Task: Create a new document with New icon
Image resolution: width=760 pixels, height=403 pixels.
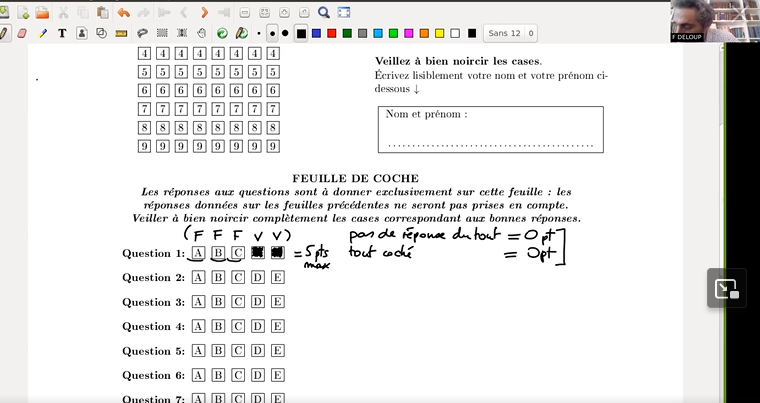Action: (x=22, y=12)
